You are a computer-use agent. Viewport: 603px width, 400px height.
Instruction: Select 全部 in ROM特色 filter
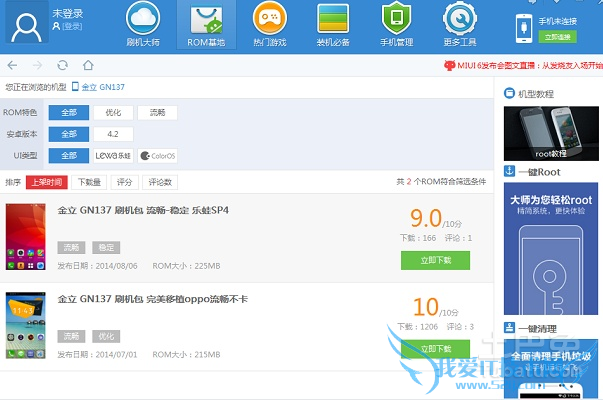point(69,113)
